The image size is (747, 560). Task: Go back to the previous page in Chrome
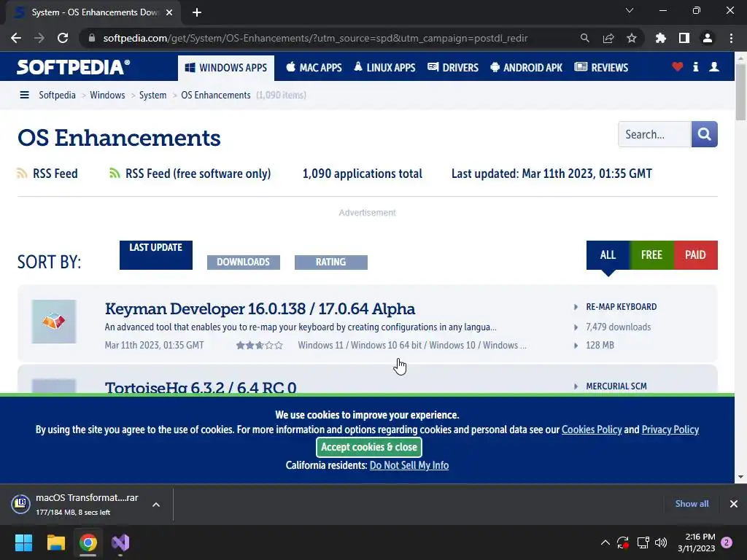[16, 38]
